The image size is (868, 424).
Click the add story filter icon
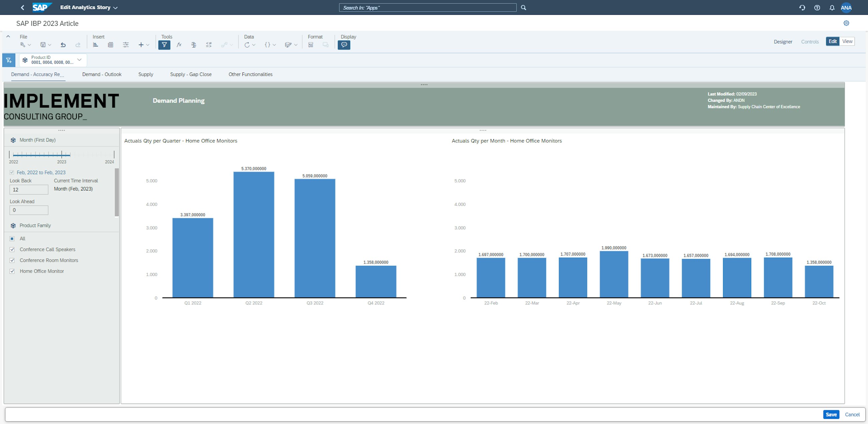[9, 60]
